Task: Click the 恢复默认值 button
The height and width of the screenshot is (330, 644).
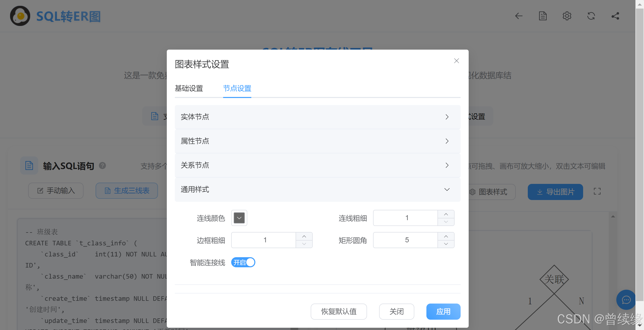Action: pos(339,312)
